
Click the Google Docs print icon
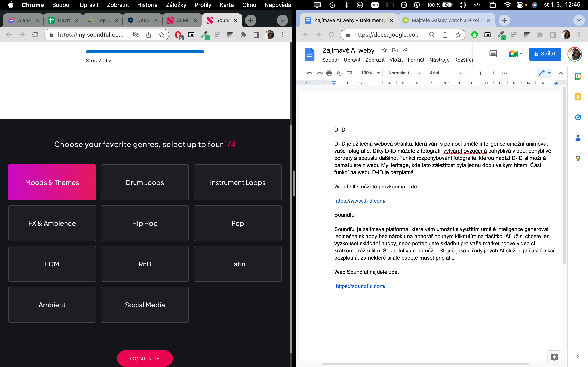[329, 73]
